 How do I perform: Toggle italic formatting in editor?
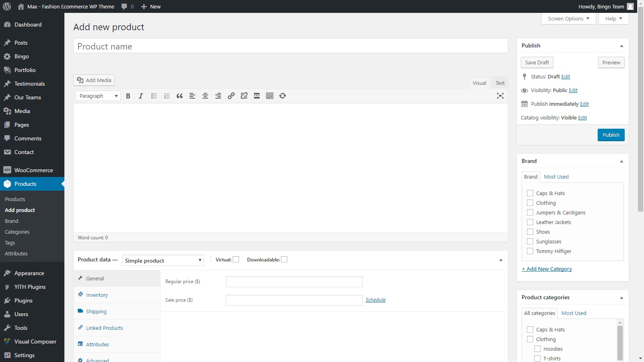pos(141,96)
